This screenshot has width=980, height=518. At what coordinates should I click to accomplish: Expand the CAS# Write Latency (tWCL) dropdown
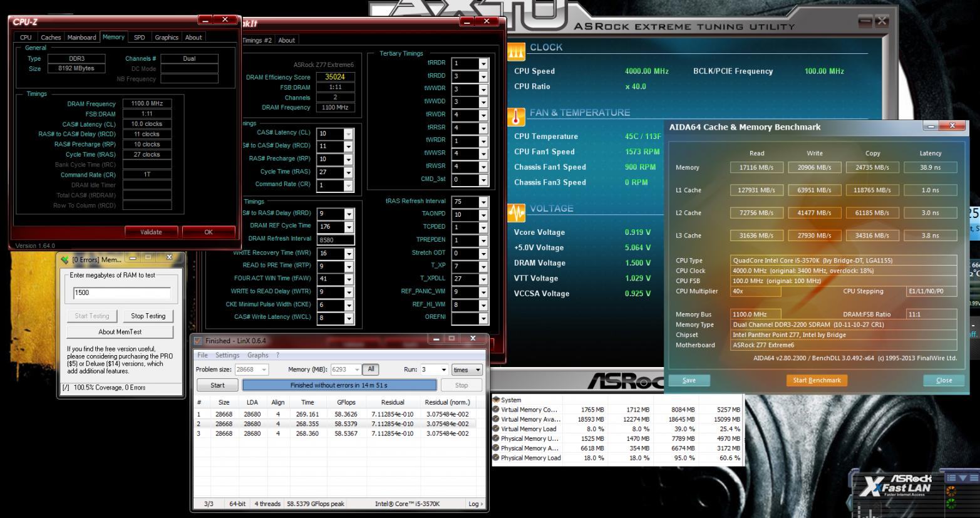pos(349,318)
